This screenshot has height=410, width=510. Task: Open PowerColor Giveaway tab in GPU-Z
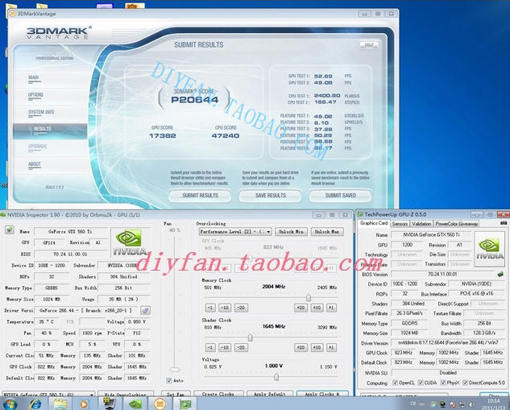point(457,224)
